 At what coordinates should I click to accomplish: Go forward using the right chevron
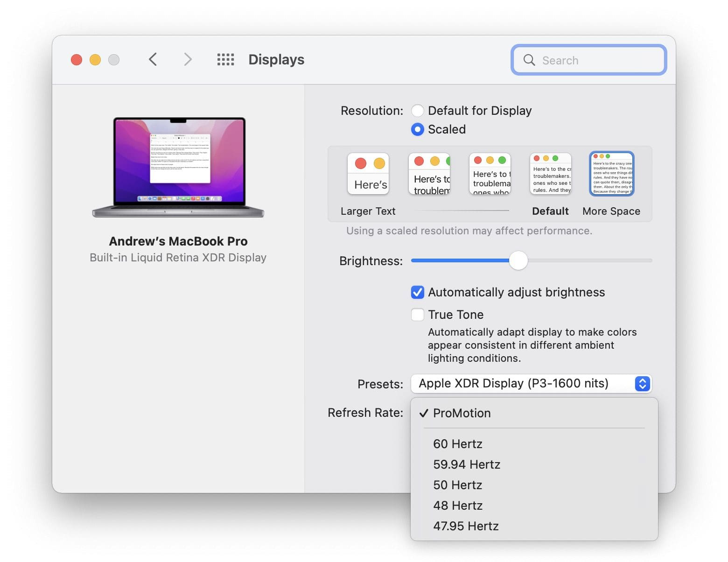pyautogui.click(x=188, y=59)
